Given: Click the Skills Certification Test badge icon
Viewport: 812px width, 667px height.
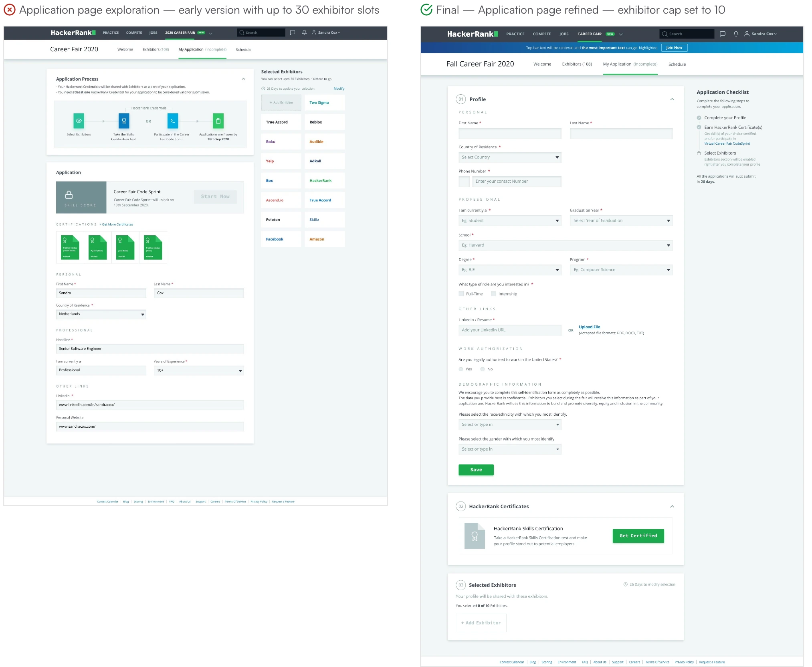Looking at the screenshot, I should tap(124, 121).
